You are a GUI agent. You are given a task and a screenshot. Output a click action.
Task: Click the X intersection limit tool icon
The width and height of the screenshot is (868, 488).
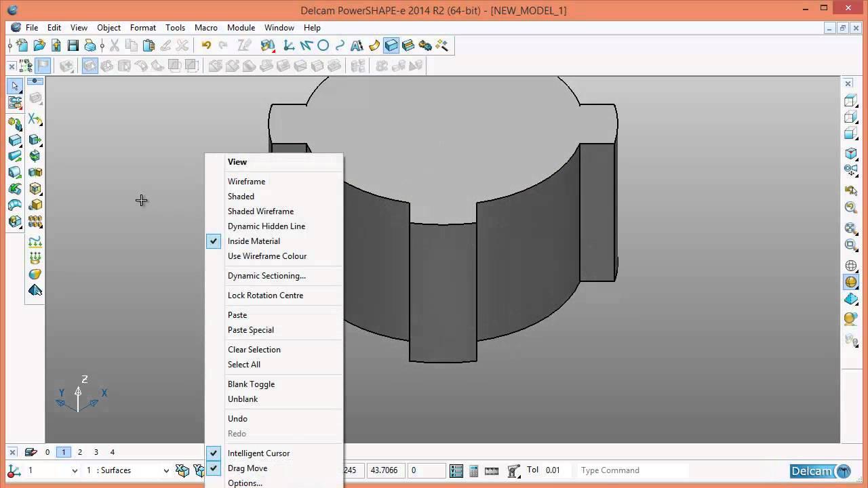[35, 120]
